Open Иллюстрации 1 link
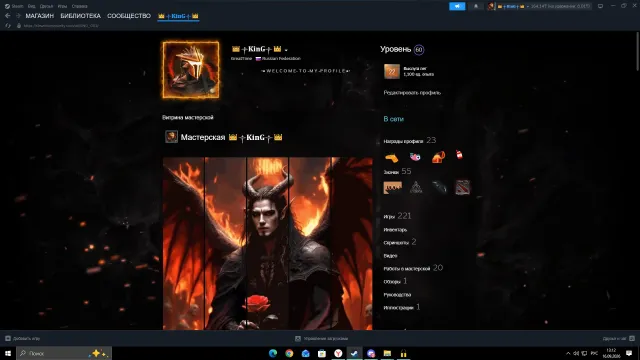 click(x=402, y=307)
